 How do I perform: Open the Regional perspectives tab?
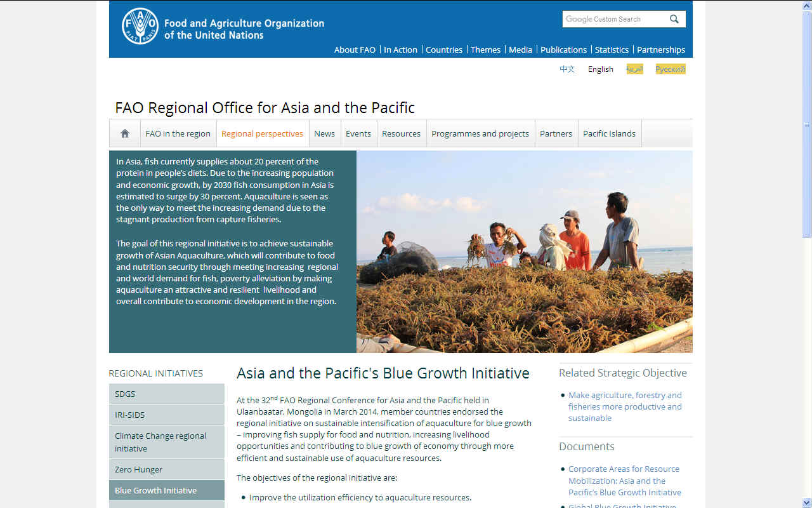(263, 133)
